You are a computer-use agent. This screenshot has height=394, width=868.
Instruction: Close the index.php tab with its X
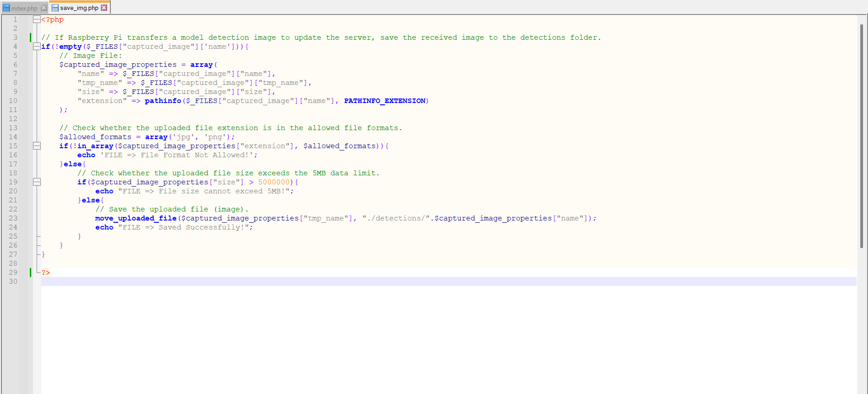click(x=44, y=8)
